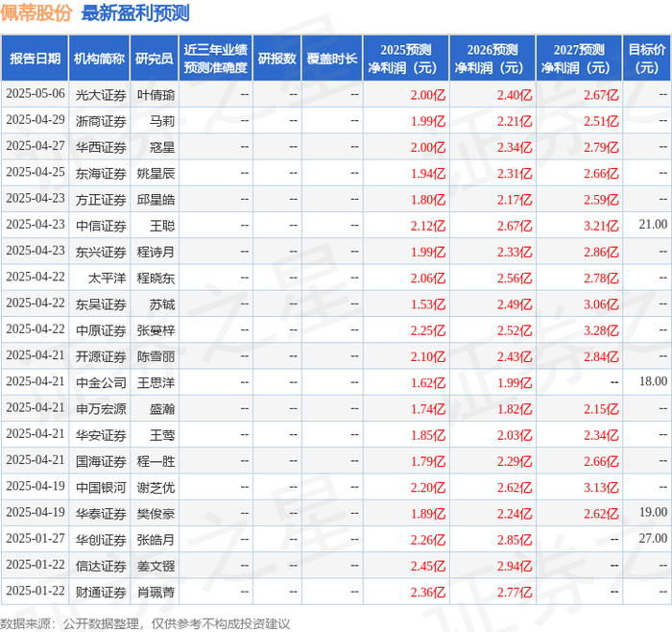Click 中信证券 target price 21.00
The height and width of the screenshot is (632, 672).
pyautogui.click(x=653, y=224)
